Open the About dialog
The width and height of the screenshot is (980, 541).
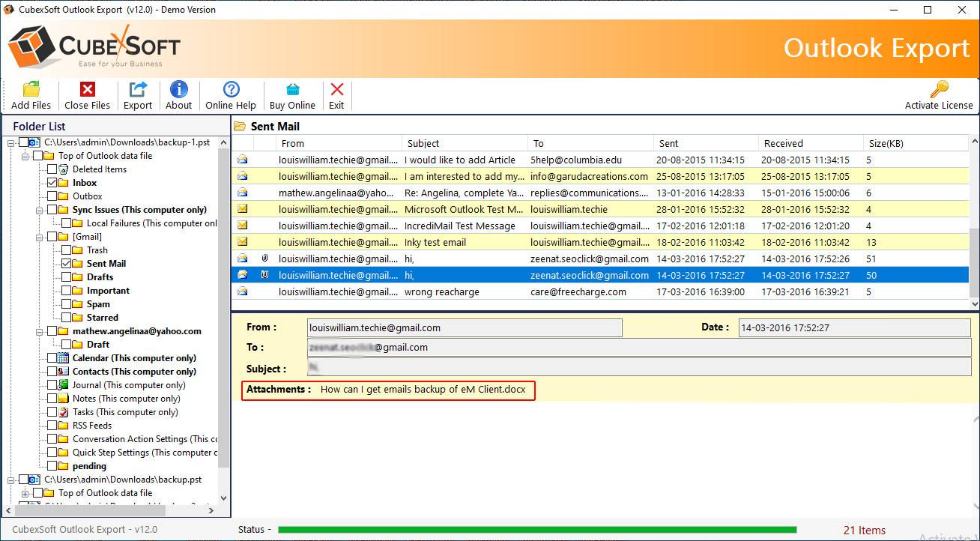(179, 96)
